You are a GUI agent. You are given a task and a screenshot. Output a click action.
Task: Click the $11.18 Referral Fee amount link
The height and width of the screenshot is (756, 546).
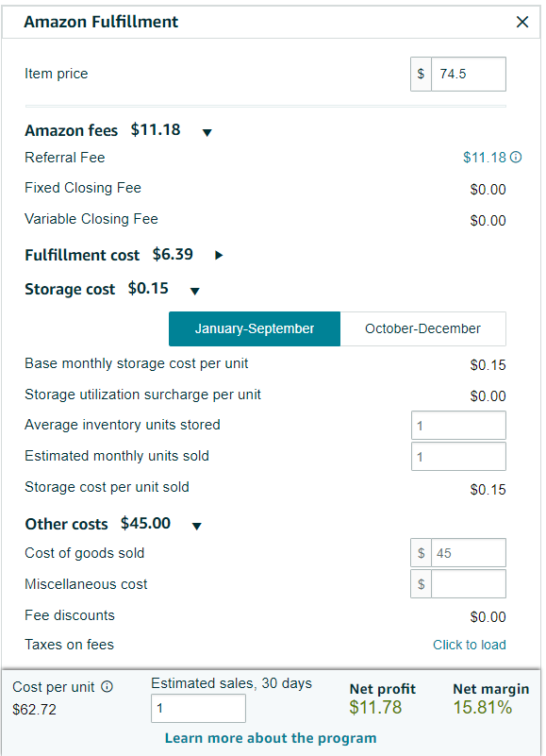[485, 158]
